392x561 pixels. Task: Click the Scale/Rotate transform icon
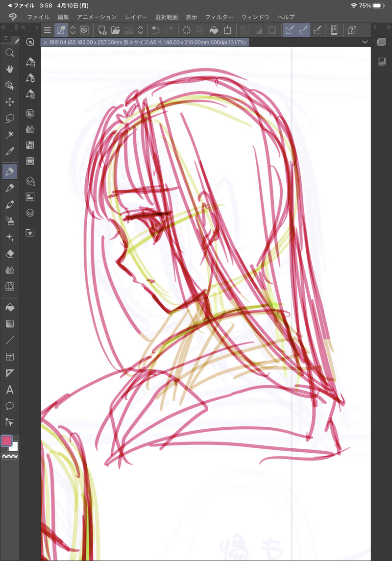click(x=227, y=30)
